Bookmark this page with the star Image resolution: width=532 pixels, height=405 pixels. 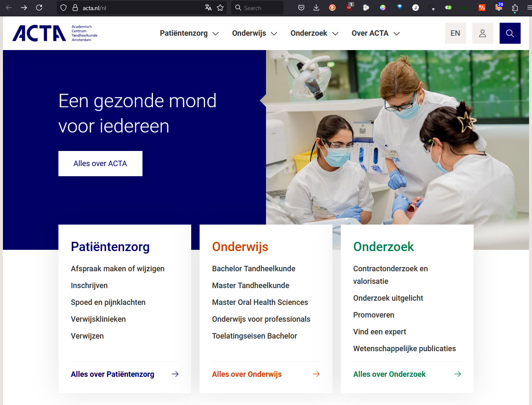coord(220,8)
